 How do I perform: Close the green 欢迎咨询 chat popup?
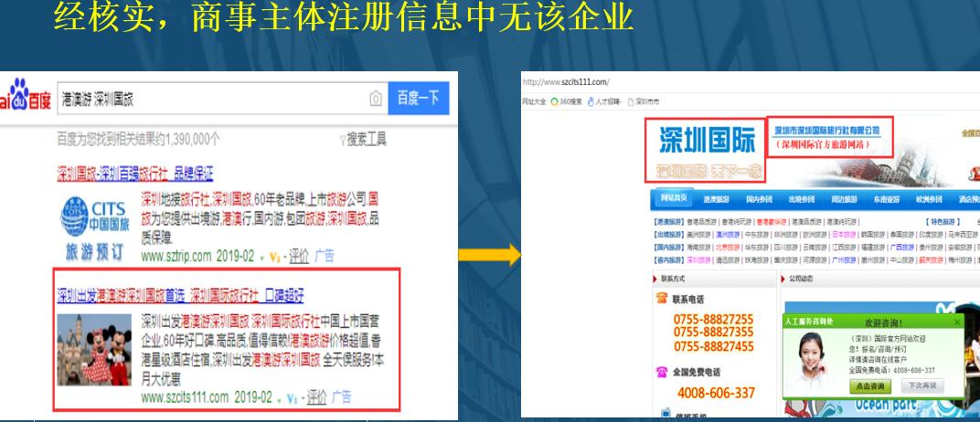click(957, 322)
